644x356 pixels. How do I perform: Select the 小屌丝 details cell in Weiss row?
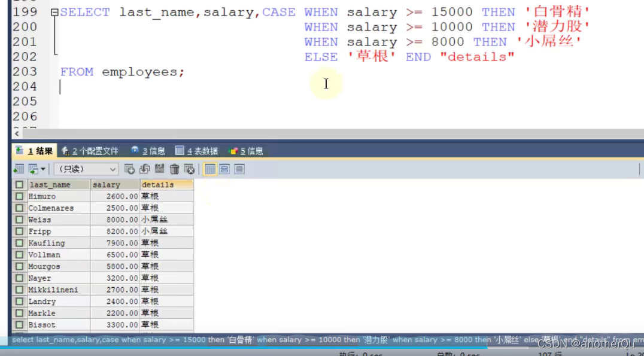pos(167,220)
